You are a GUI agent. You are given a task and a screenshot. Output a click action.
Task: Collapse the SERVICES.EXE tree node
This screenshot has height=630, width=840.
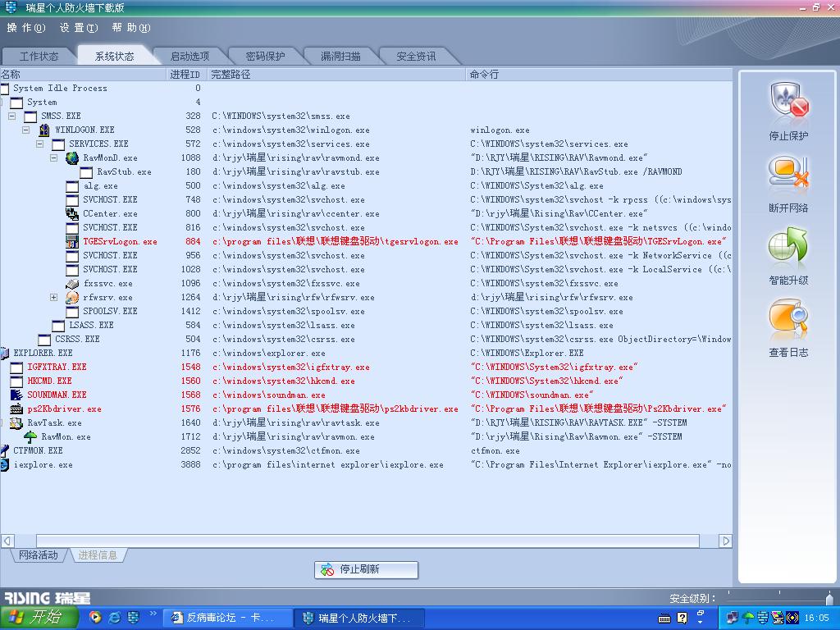[x=39, y=144]
